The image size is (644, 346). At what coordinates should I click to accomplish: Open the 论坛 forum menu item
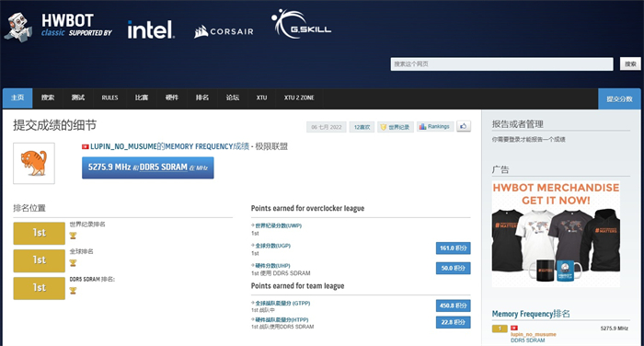point(233,98)
